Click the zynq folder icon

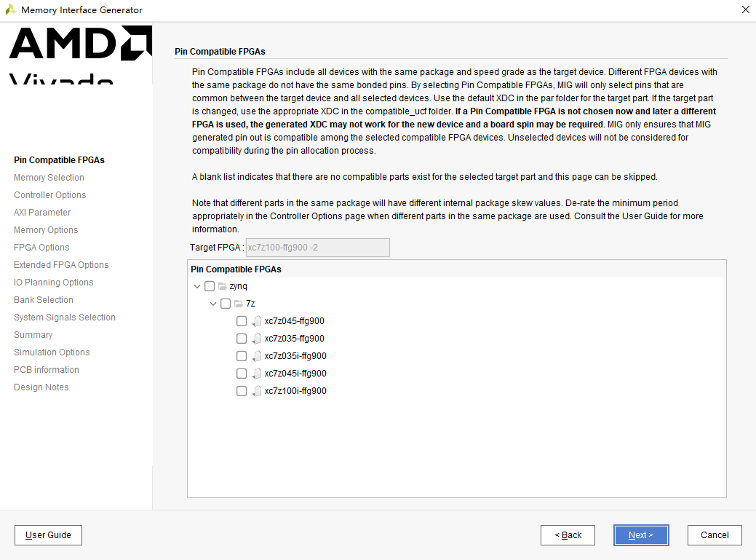point(222,286)
